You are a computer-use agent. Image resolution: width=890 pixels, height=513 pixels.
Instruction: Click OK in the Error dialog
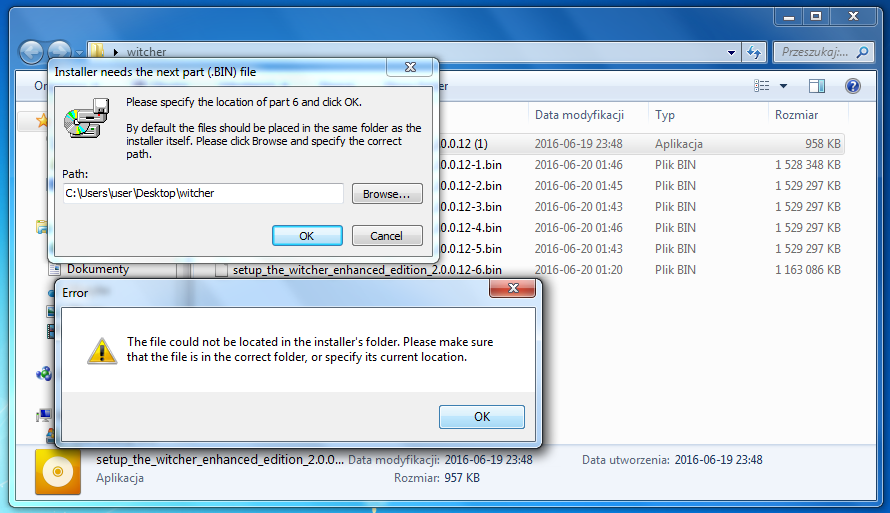481,417
